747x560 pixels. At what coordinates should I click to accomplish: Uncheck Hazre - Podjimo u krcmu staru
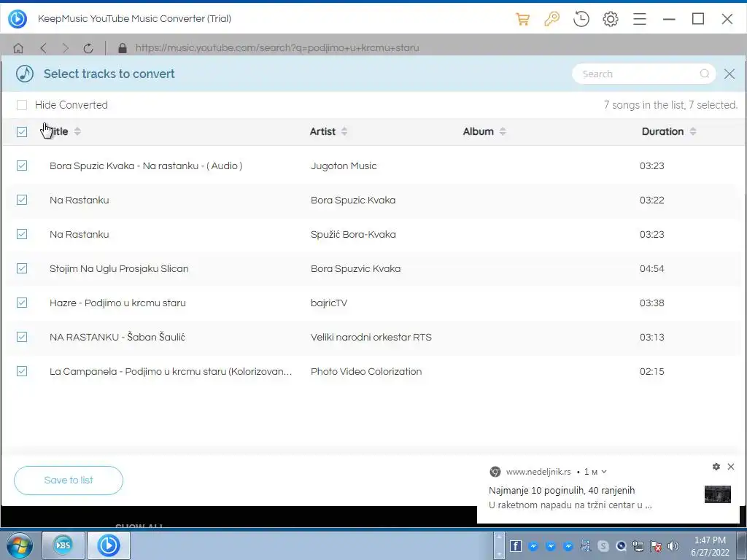22,303
